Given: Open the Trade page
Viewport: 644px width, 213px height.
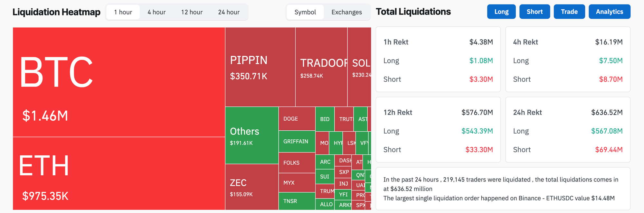Looking at the screenshot, I should coord(569,11).
